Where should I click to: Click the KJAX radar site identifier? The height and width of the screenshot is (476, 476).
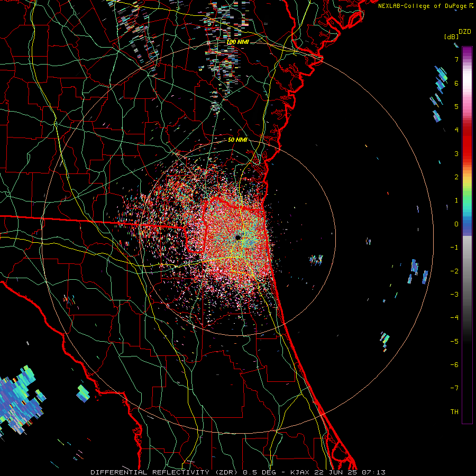(300, 472)
